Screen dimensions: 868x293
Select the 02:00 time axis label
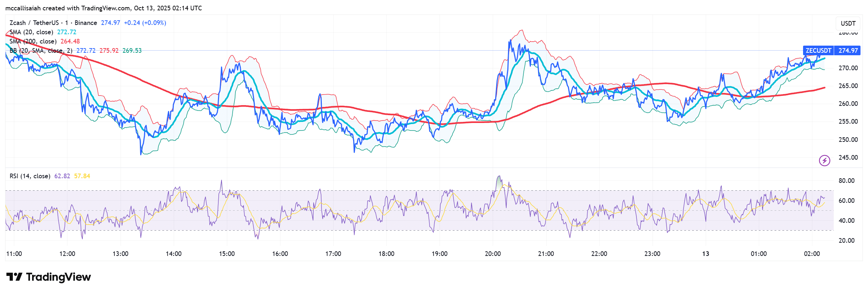click(x=812, y=254)
